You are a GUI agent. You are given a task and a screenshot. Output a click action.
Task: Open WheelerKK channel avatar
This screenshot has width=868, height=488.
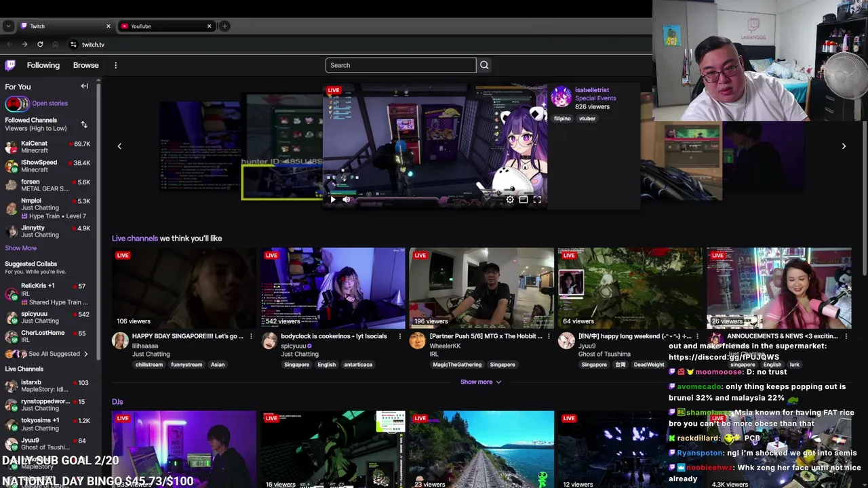[418, 341]
